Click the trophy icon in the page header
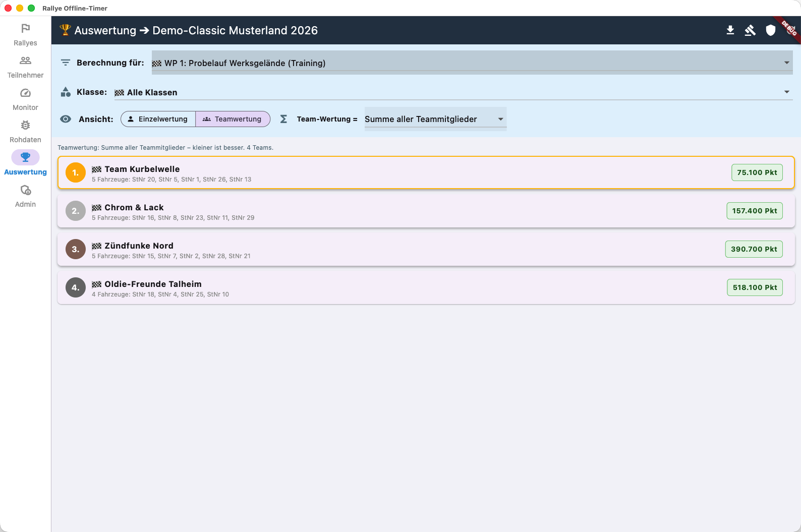801x532 pixels. click(65, 30)
